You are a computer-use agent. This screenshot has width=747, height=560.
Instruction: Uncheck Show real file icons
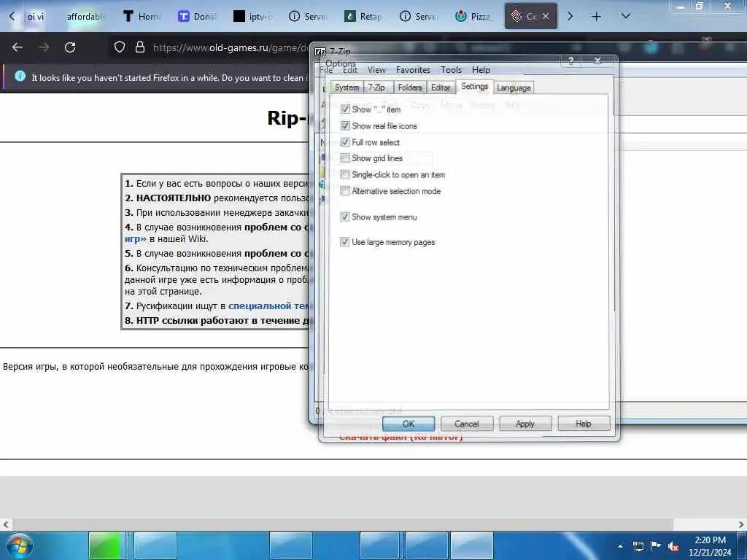[345, 125]
